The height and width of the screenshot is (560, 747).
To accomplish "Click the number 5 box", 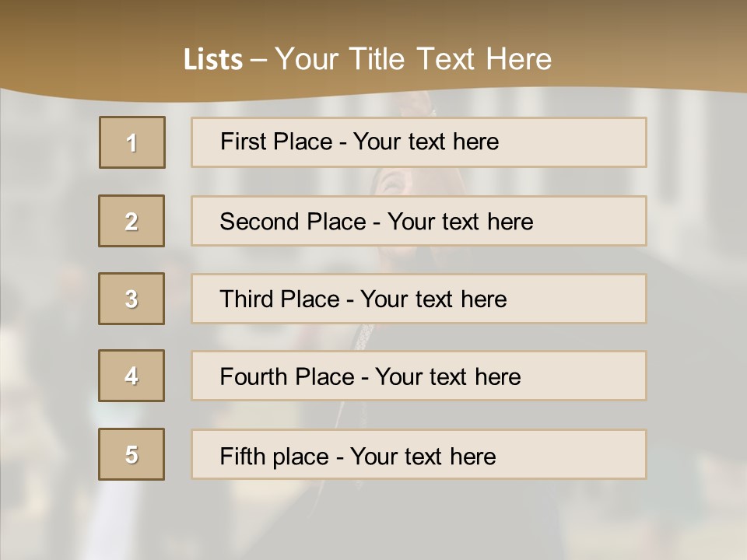I will point(132,454).
